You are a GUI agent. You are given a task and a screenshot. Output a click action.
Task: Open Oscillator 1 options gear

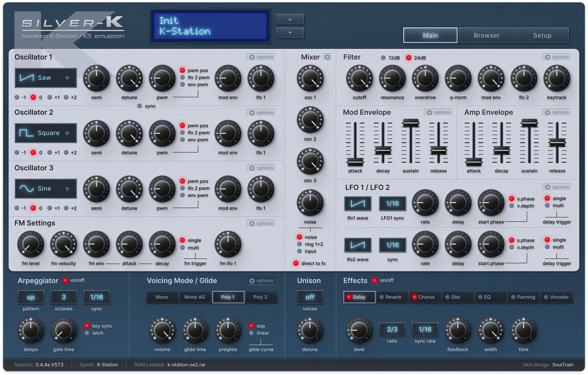(x=261, y=57)
